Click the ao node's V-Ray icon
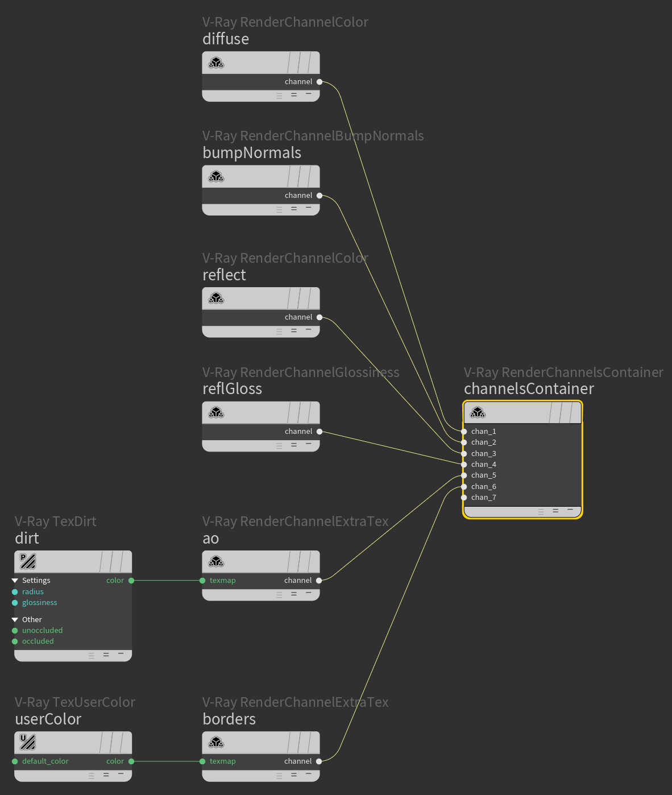This screenshot has width=672, height=795. pyautogui.click(x=216, y=561)
